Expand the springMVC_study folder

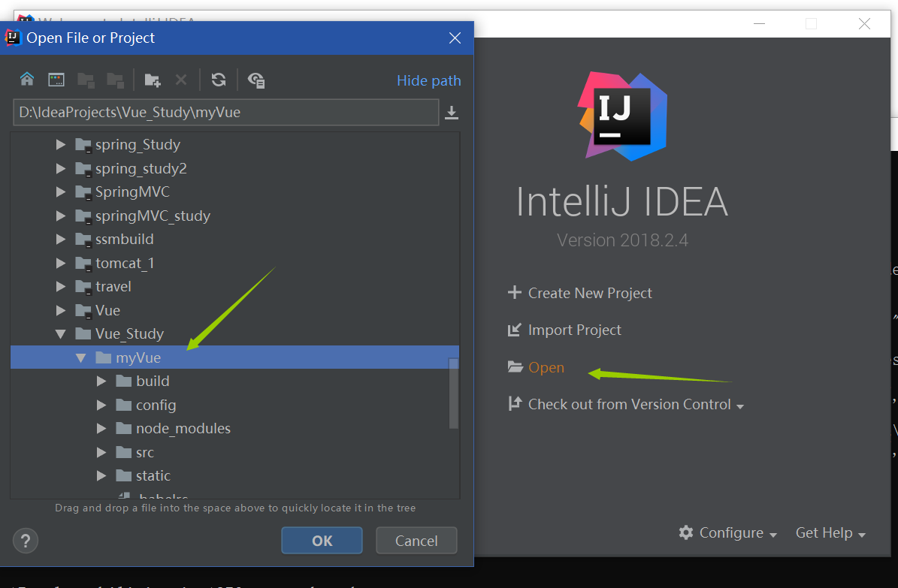(x=61, y=216)
